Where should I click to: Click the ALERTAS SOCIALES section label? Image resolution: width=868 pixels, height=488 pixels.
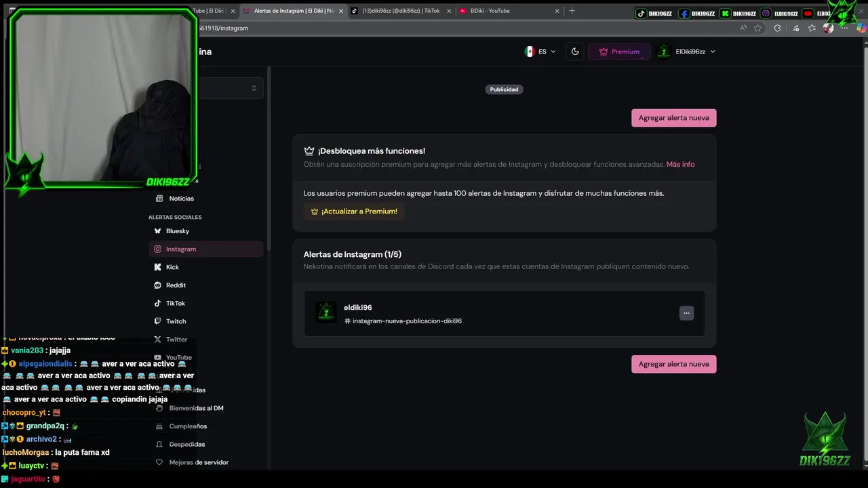pos(175,217)
